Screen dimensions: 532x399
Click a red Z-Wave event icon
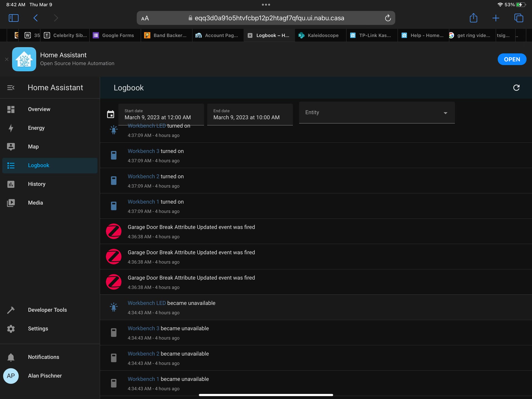pyautogui.click(x=114, y=231)
